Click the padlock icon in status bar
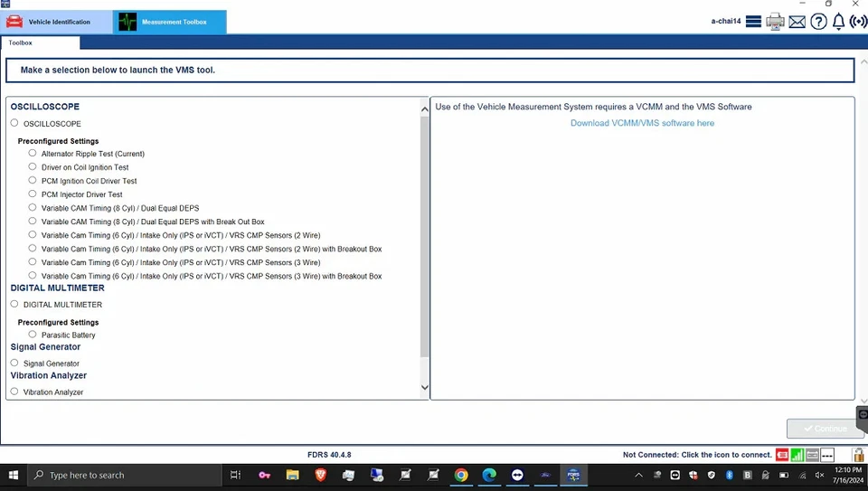 pyautogui.click(x=859, y=455)
